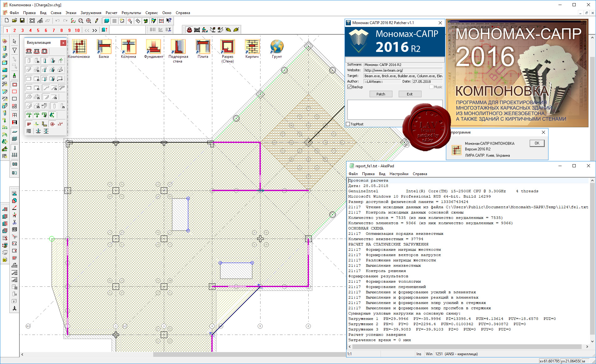Click the New file icon in toolbar
Viewport: 596px width, 364px height.
(7, 21)
